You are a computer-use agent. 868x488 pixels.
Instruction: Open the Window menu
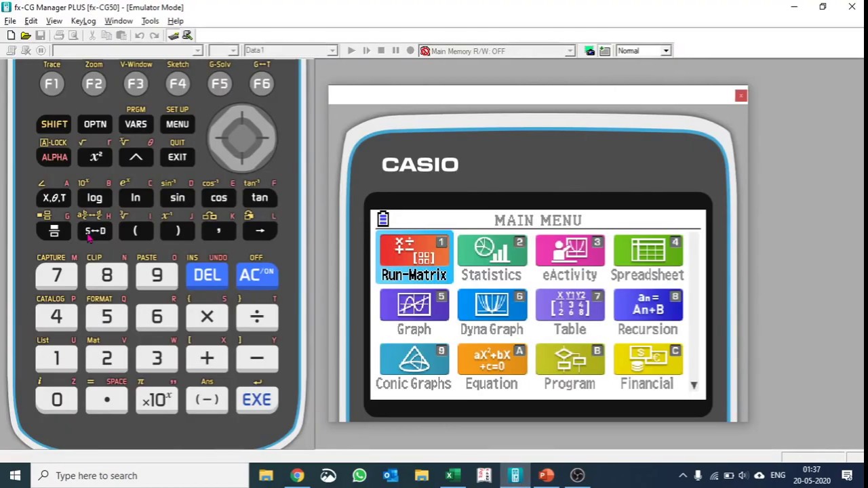[x=119, y=21]
